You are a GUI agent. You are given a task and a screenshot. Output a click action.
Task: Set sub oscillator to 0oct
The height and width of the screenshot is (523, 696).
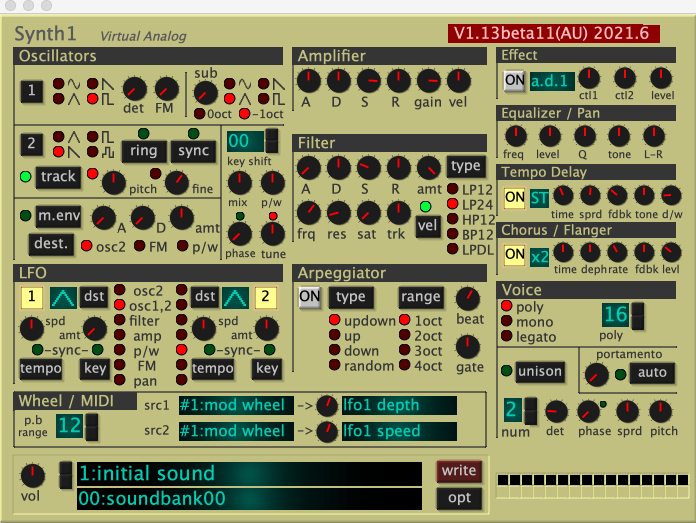tap(200, 114)
